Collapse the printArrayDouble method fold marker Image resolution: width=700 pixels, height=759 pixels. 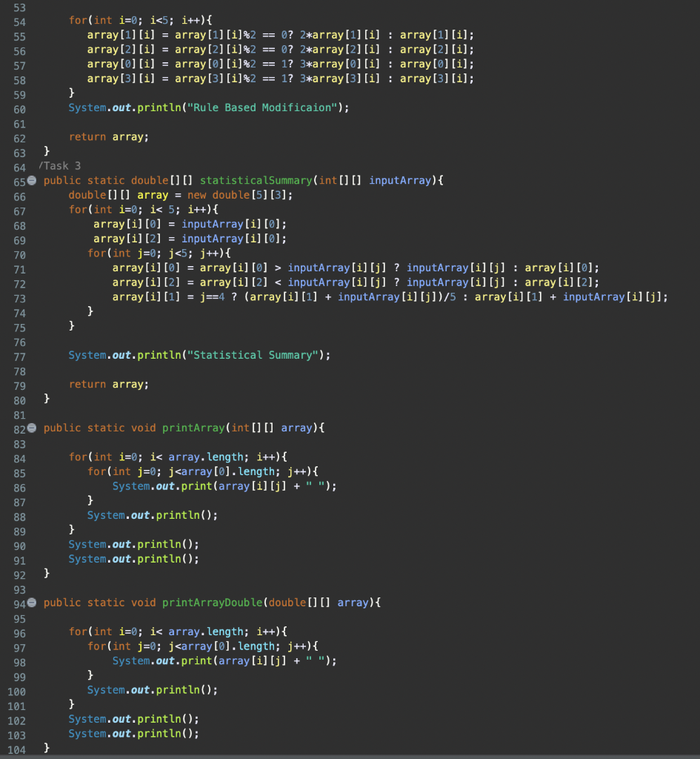tap(30, 602)
